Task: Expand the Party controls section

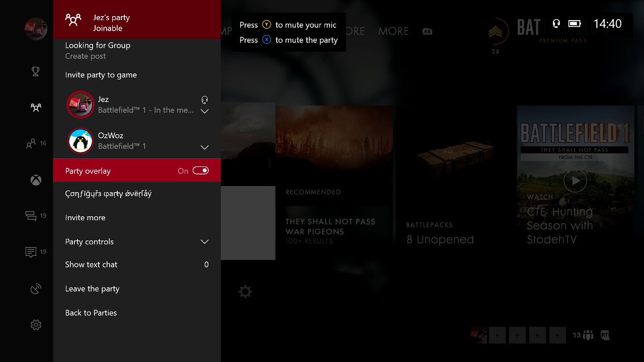Action: coord(204,242)
